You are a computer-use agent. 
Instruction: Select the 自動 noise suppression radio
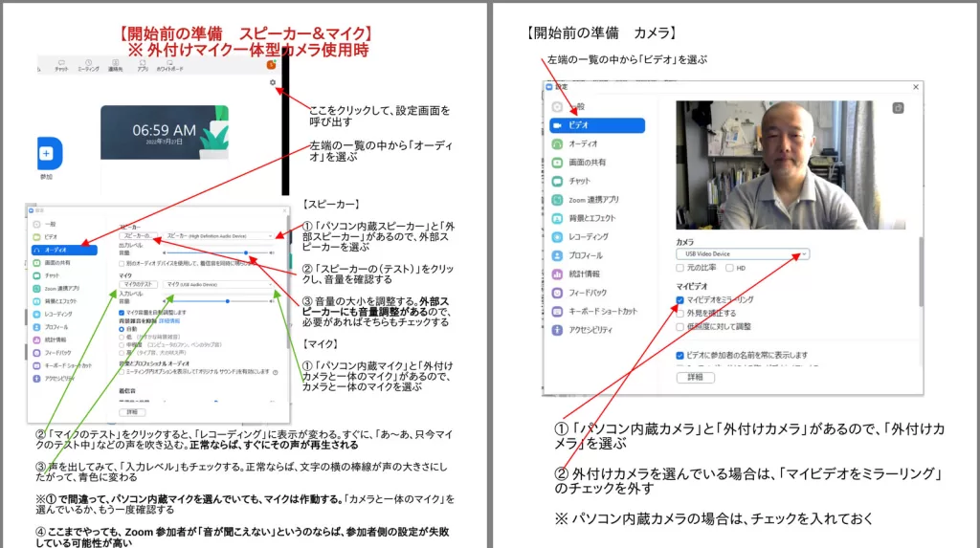(122, 329)
